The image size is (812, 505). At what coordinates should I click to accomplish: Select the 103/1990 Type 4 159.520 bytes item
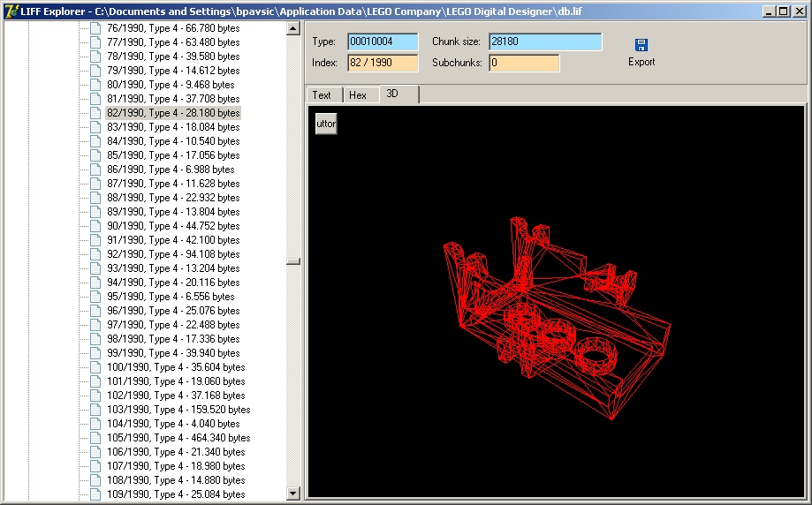coord(178,410)
